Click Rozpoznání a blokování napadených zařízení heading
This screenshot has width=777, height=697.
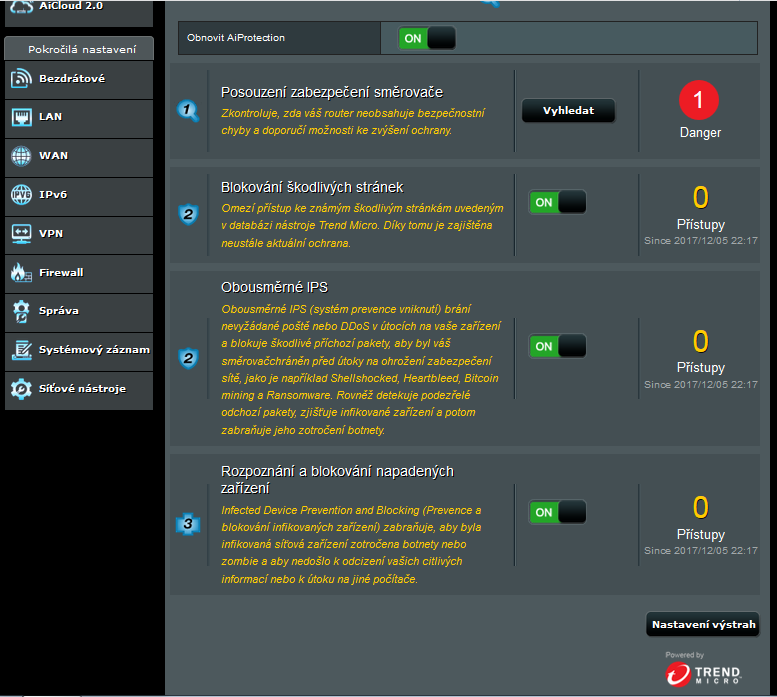[x=337, y=480]
